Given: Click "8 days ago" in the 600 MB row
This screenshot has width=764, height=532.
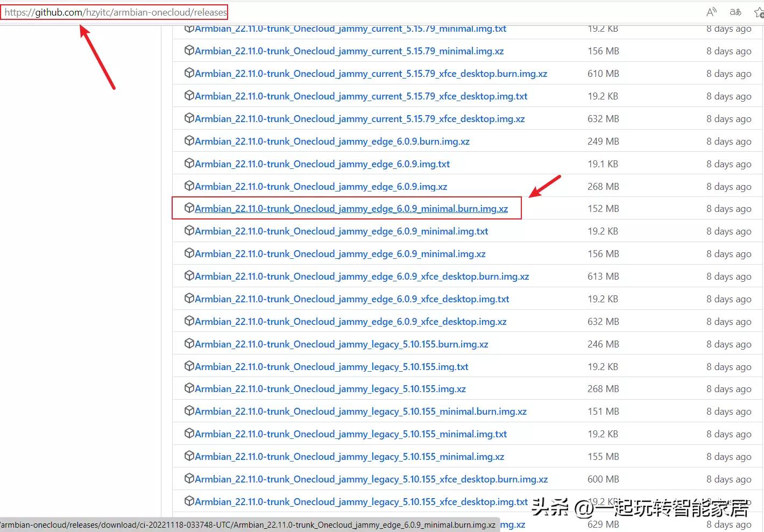Looking at the screenshot, I should 729,479.
